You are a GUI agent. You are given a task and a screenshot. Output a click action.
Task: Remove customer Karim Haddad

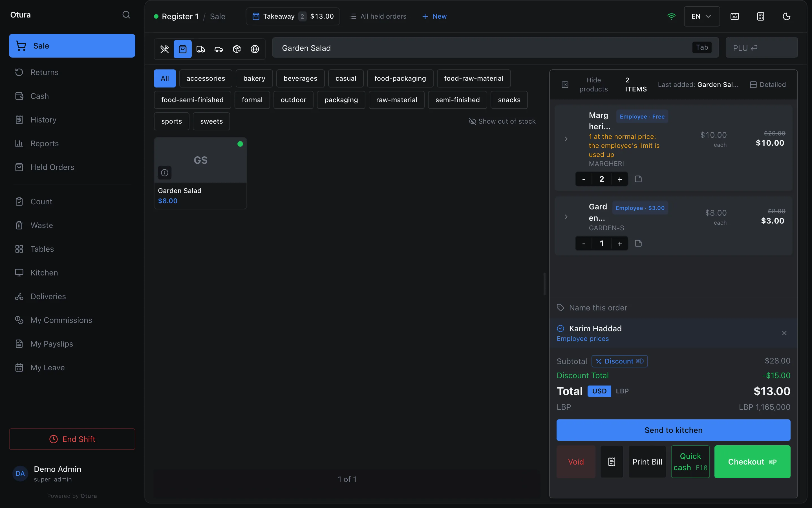(x=784, y=333)
